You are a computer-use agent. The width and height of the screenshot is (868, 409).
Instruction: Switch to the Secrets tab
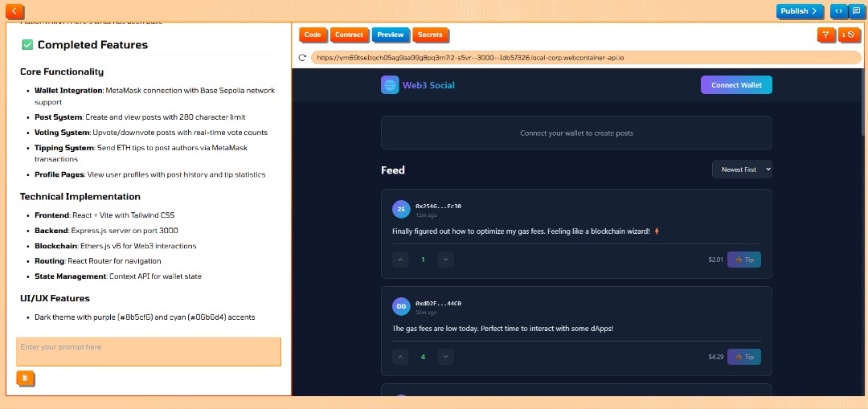[x=430, y=35]
